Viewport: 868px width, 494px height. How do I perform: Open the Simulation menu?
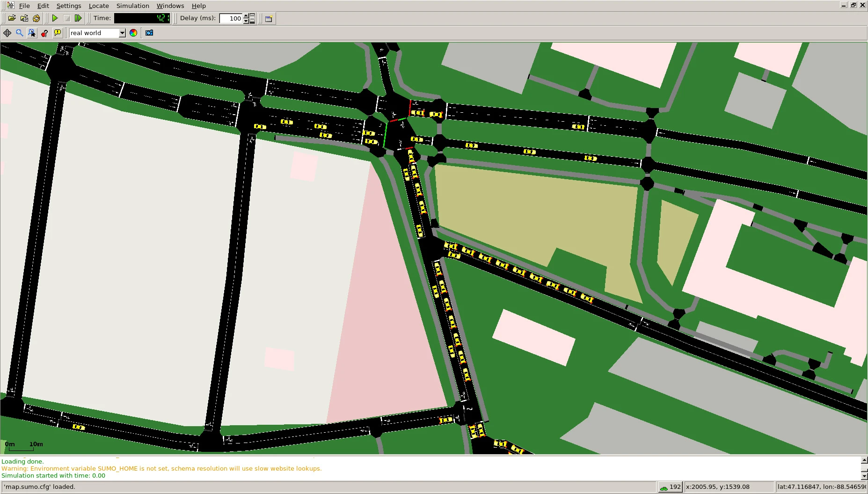(132, 6)
